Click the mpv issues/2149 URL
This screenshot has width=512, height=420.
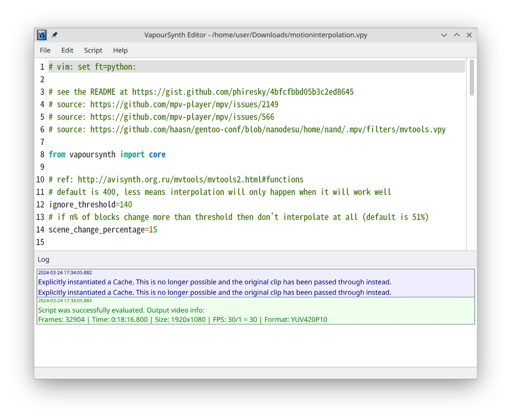(184, 104)
